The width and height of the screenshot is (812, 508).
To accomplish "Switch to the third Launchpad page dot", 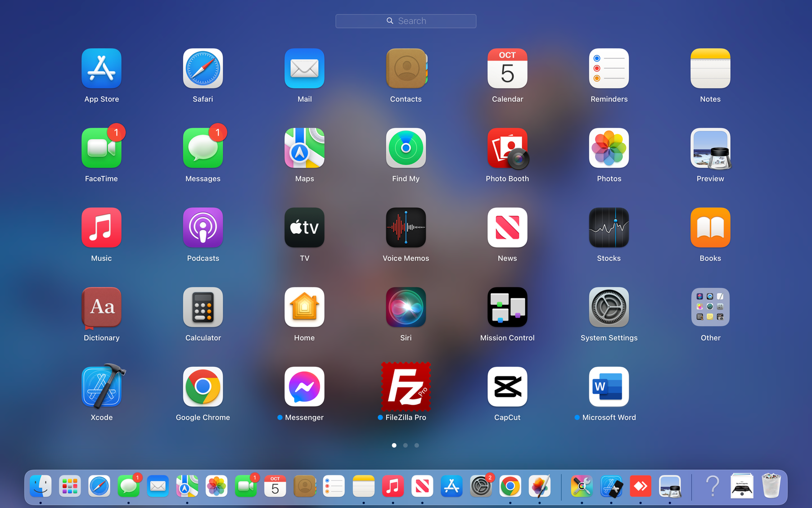I will [x=417, y=446].
